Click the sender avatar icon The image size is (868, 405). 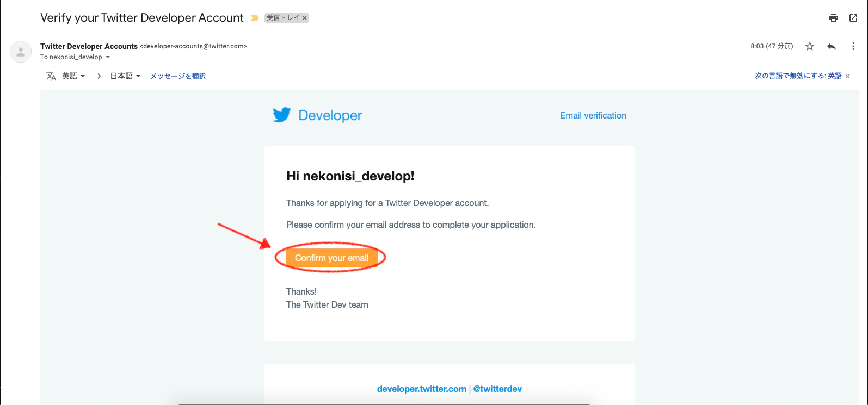21,52
